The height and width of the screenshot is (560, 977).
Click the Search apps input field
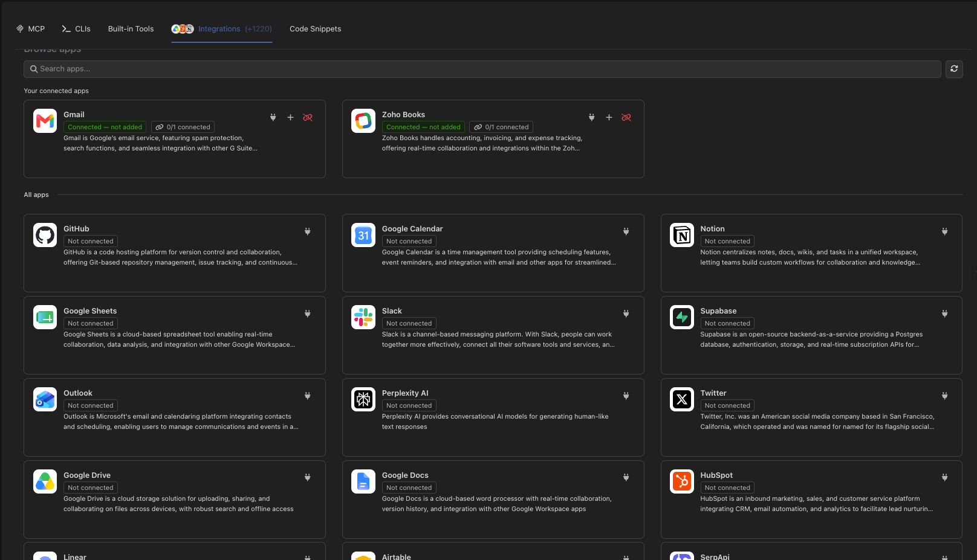[482, 69]
